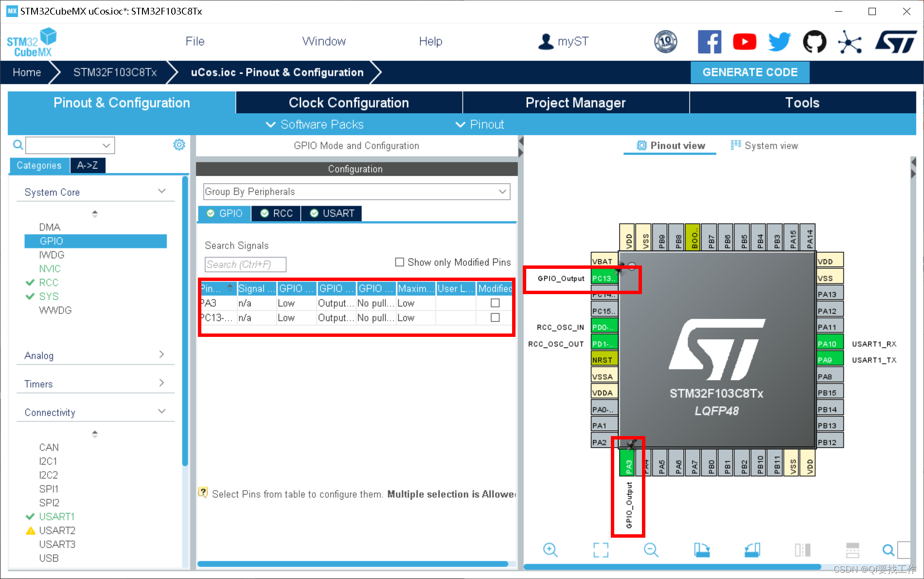
Task: Click the zoom out icon below chip
Action: click(x=651, y=550)
